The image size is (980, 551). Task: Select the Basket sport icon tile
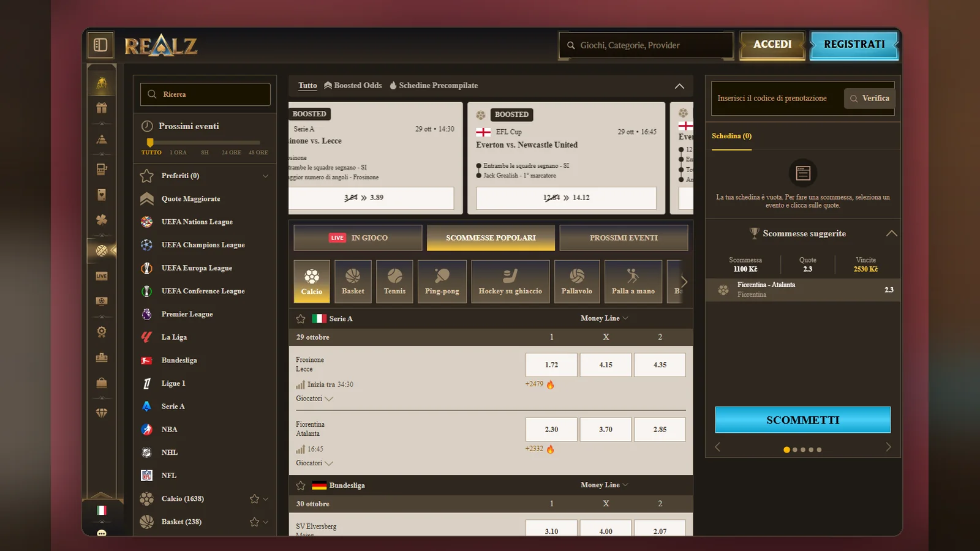pos(353,282)
